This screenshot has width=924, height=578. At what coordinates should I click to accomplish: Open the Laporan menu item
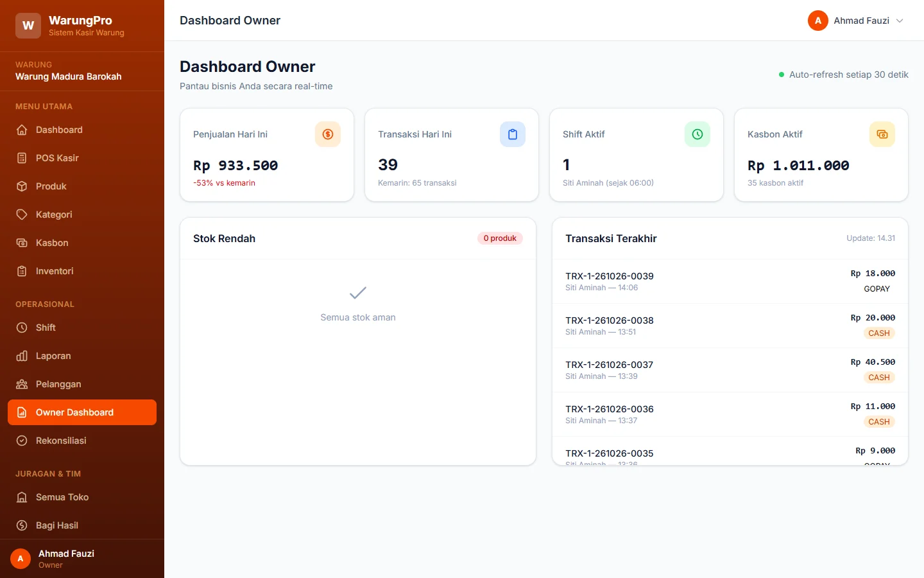click(82, 356)
